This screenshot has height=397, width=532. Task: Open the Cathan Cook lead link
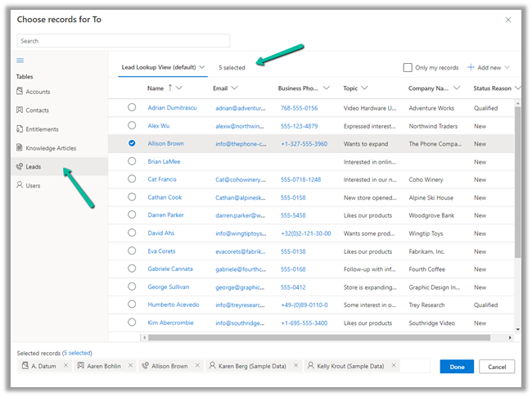click(x=165, y=197)
